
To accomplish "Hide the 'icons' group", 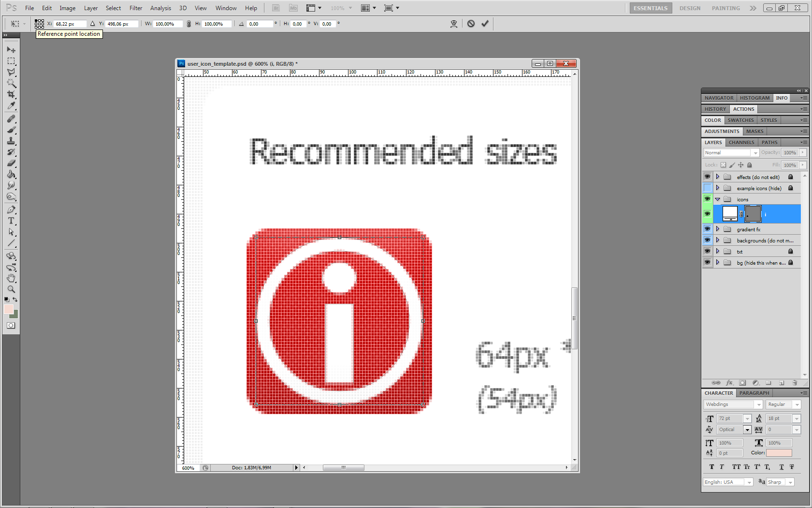I will [708, 199].
